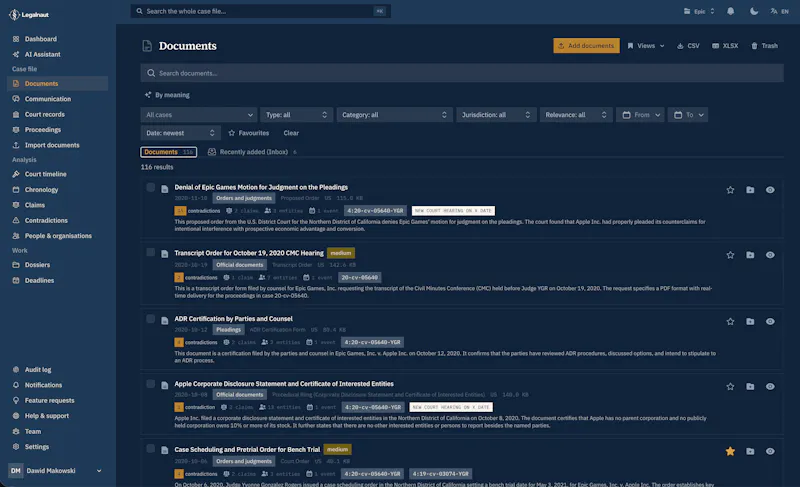
Task: Star the Transcript Order document
Action: (x=730, y=254)
